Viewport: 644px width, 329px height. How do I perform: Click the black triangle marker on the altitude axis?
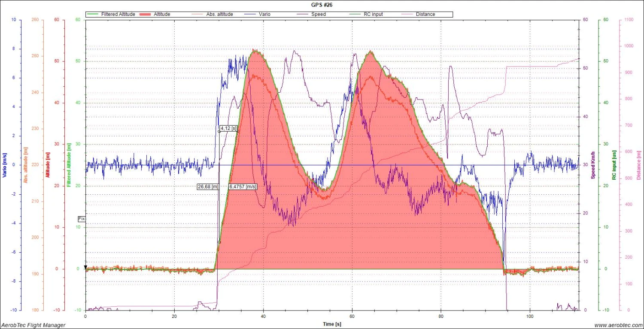(x=85, y=267)
